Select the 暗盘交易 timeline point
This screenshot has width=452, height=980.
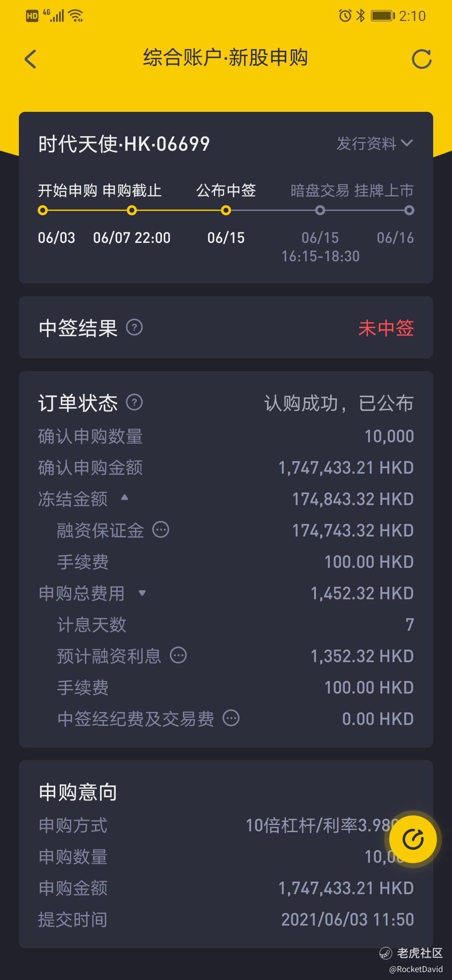coord(320,210)
